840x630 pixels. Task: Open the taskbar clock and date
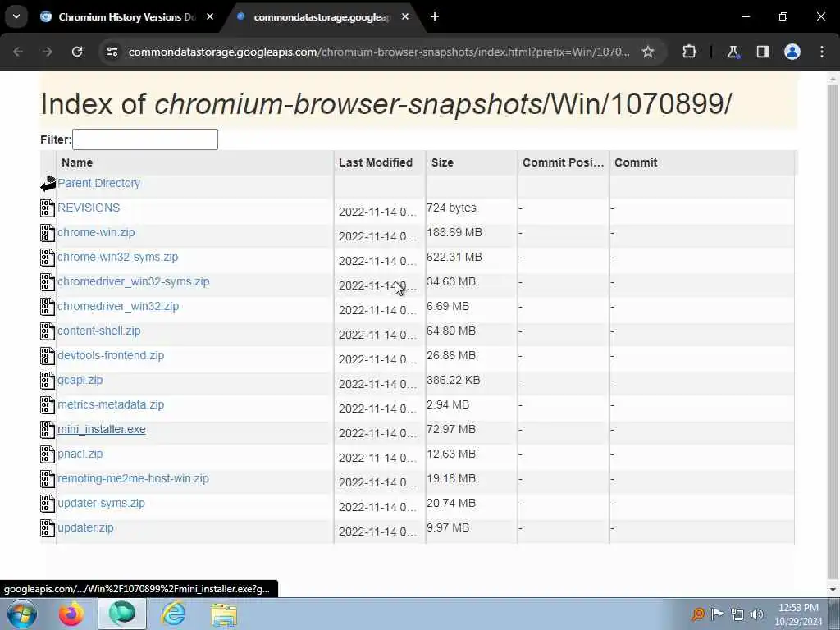798,614
